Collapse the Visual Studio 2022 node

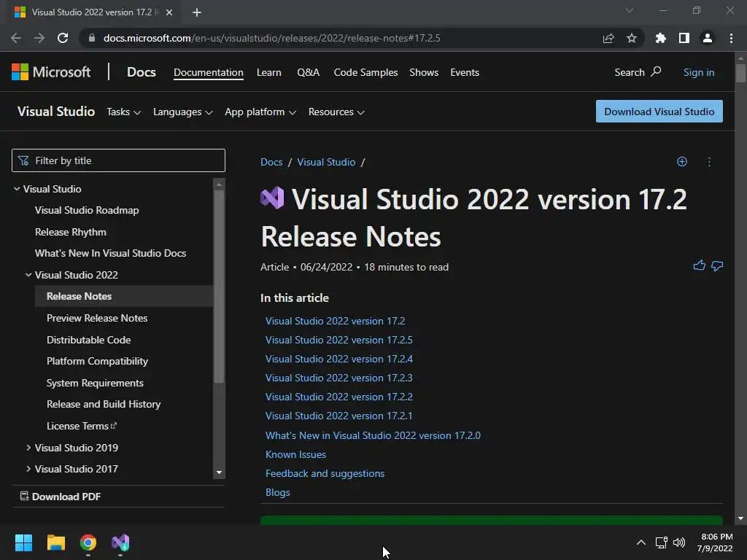point(28,275)
